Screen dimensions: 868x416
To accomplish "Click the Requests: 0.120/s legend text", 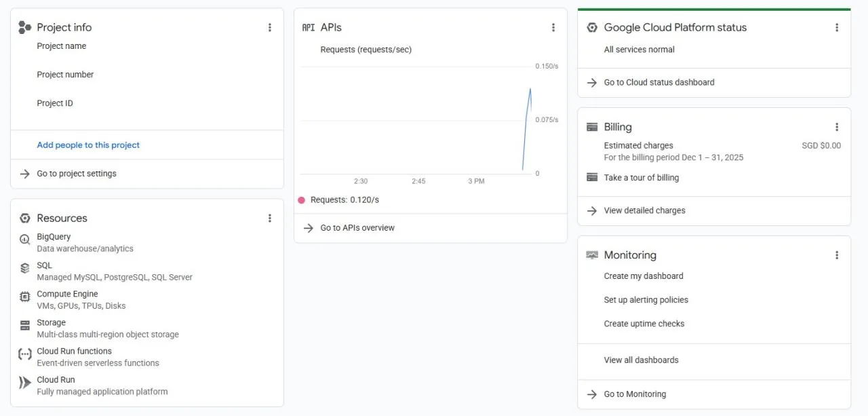I will click(x=344, y=200).
